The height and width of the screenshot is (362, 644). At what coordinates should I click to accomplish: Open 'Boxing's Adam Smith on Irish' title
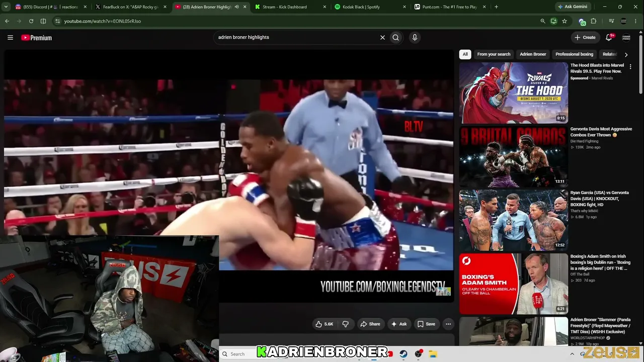click(600, 262)
